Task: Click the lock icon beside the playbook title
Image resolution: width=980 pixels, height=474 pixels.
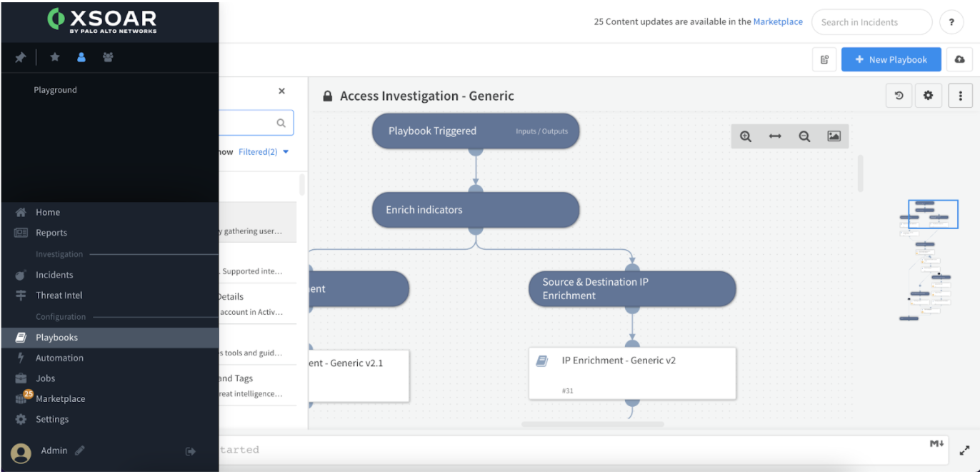Action: tap(328, 96)
